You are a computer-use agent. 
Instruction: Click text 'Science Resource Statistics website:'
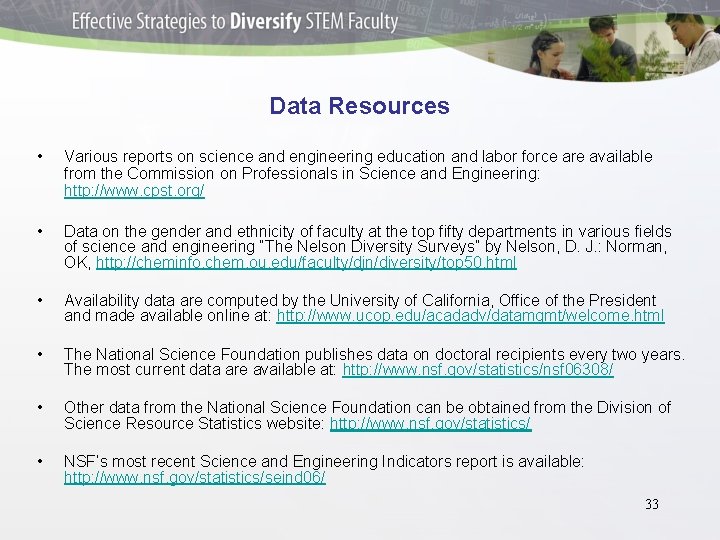tap(195, 423)
